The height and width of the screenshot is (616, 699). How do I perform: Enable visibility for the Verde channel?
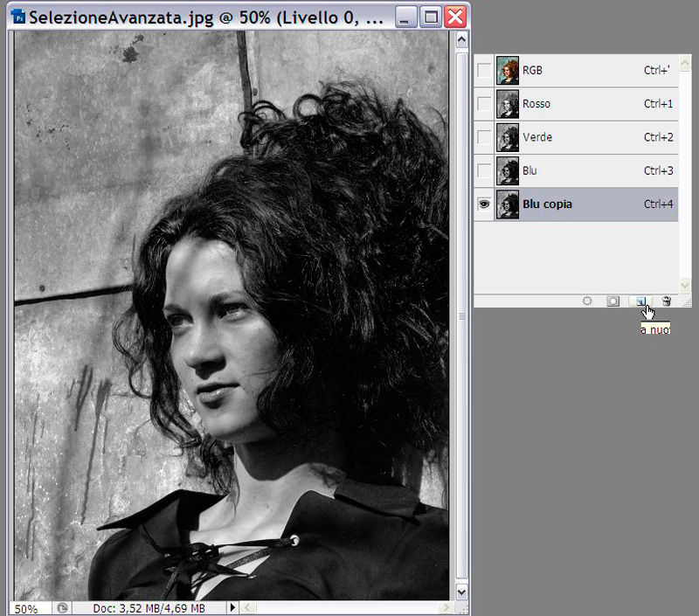click(x=483, y=137)
